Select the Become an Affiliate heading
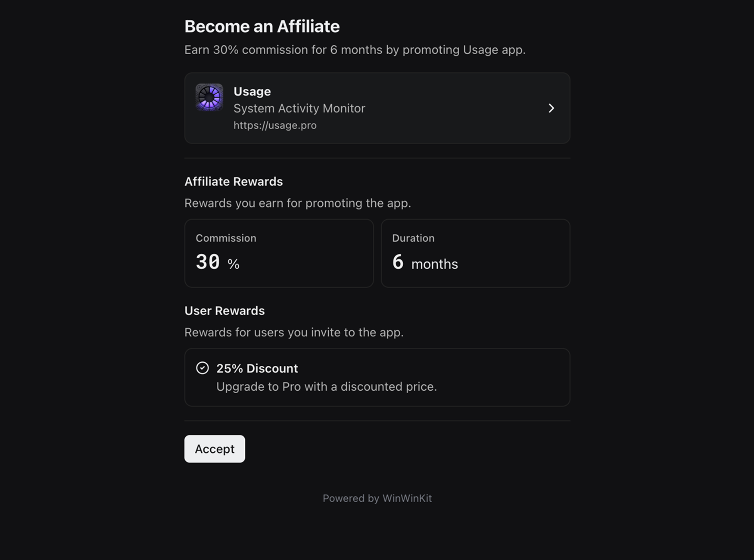754x560 pixels. [x=262, y=26]
